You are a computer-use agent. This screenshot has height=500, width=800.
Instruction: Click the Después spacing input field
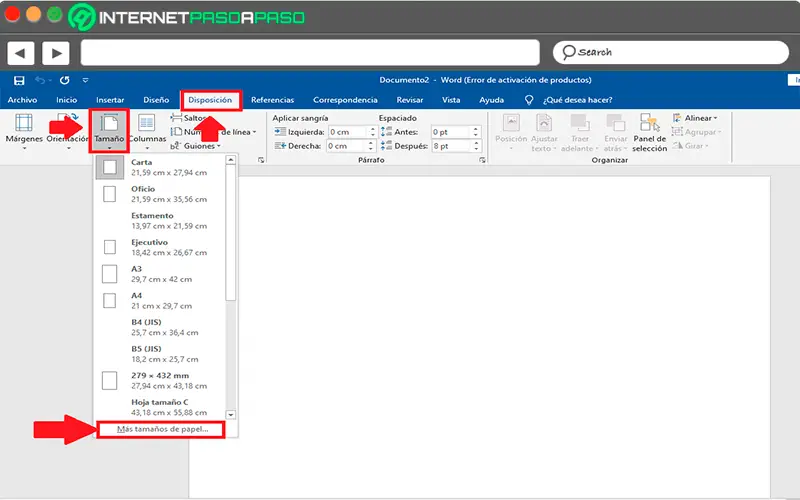tap(451, 146)
